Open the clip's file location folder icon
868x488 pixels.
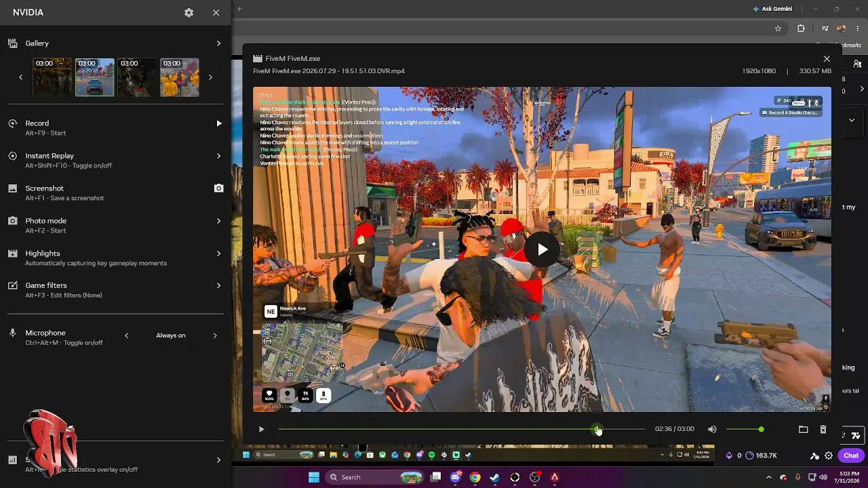tap(803, 429)
